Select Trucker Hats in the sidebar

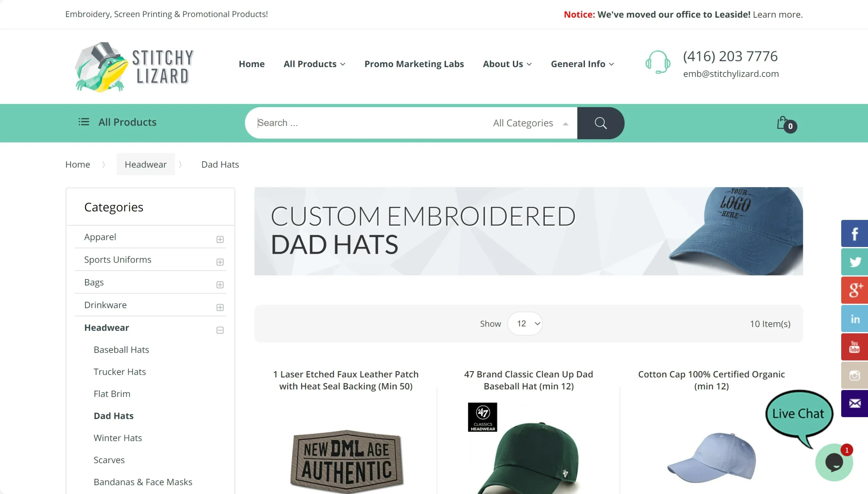pos(119,372)
